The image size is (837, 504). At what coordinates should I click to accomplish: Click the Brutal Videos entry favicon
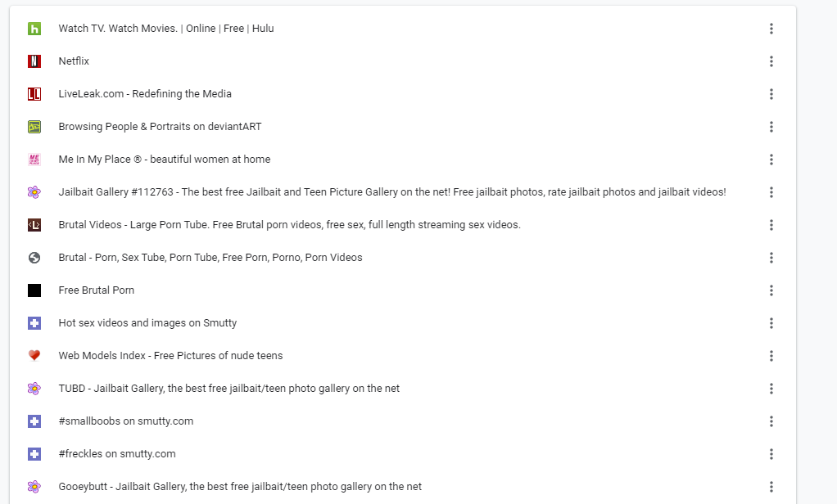[x=34, y=225]
